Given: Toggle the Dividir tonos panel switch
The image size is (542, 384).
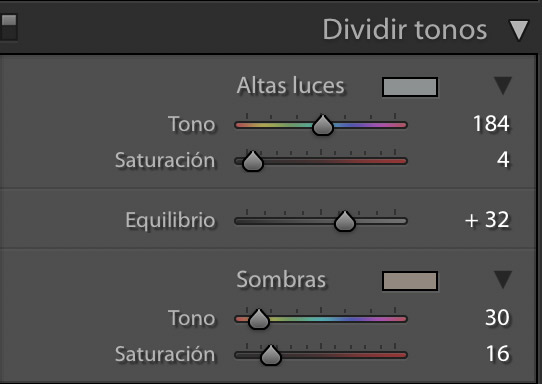Looking at the screenshot, I should pyautogui.click(x=9, y=27).
